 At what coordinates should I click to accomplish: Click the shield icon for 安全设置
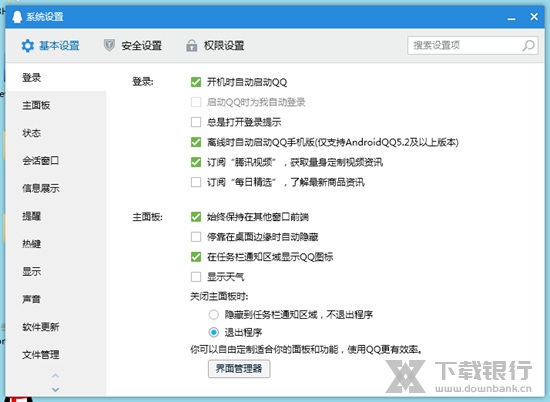click(109, 45)
